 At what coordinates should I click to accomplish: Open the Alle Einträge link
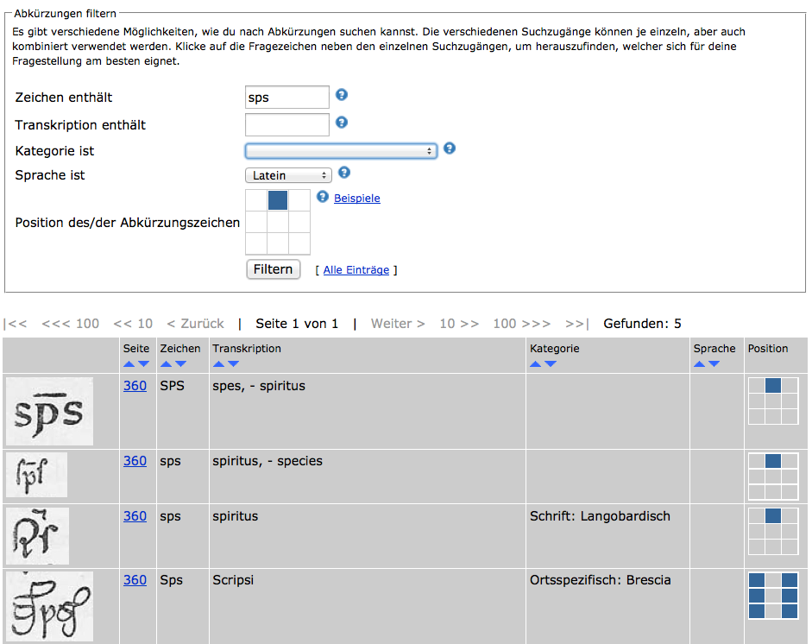tap(356, 270)
